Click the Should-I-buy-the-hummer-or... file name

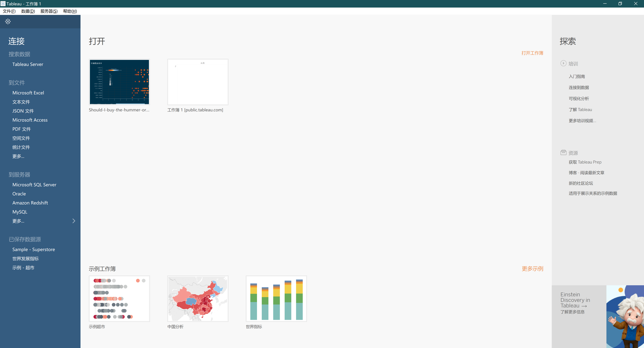tap(119, 110)
